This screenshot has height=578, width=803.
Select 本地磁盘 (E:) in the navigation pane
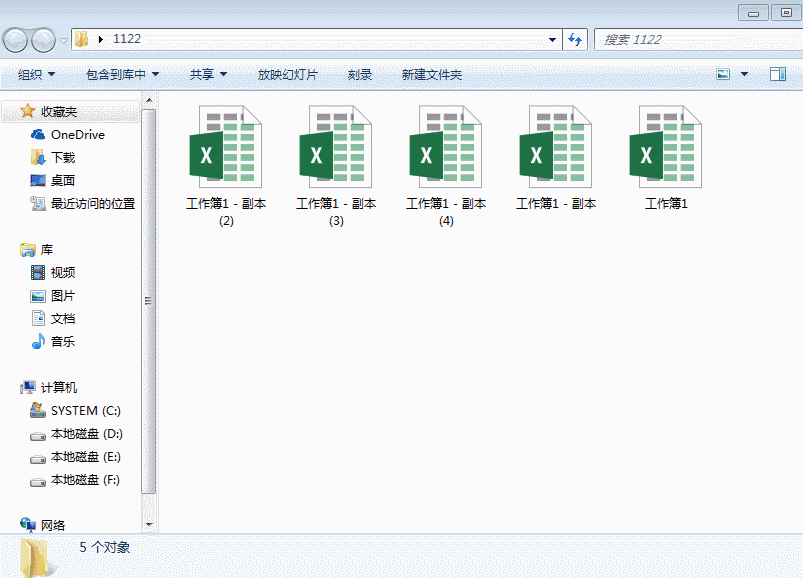pyautogui.click(x=75, y=457)
